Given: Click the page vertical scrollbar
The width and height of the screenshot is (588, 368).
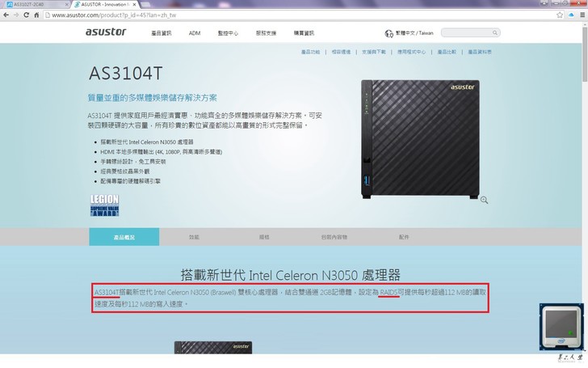Looking at the screenshot, I should click(x=585, y=188).
